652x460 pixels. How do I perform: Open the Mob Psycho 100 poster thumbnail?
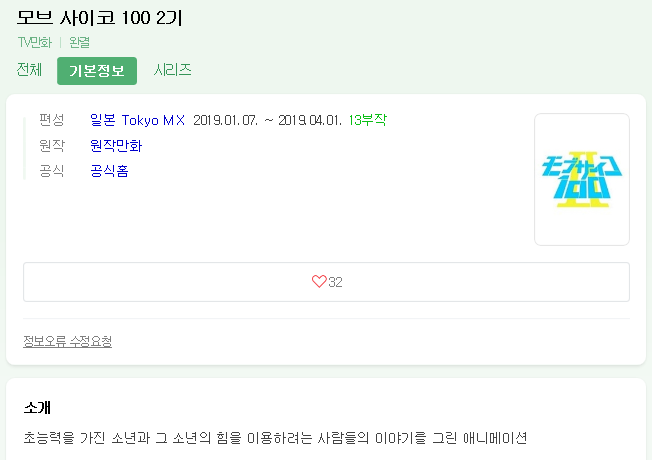581,179
